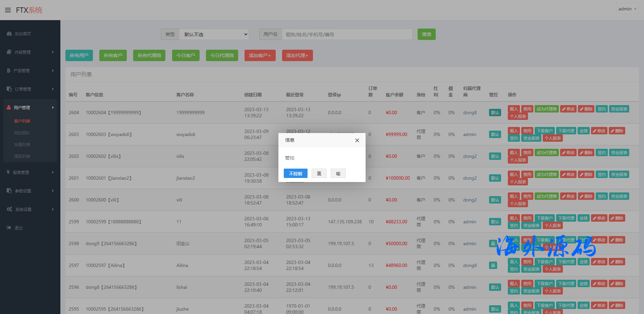Open 提现列表 in the sidebar submenu
The height and width of the screenshot is (314, 644).
(x=22, y=156)
